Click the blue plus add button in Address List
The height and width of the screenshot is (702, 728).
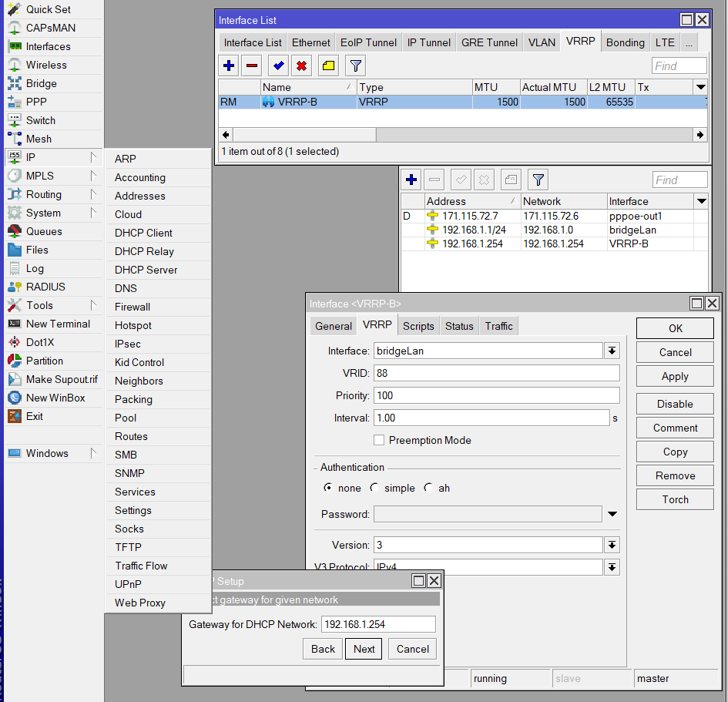(411, 180)
